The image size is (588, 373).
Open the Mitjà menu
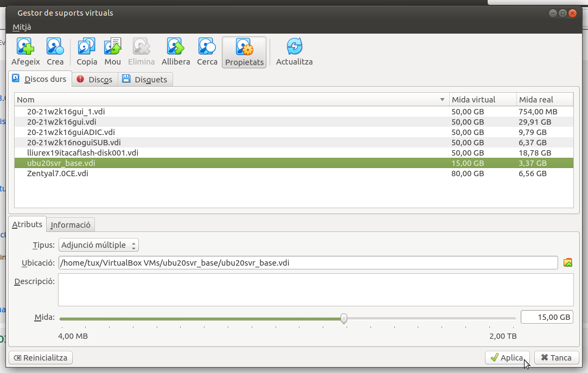[x=22, y=27]
